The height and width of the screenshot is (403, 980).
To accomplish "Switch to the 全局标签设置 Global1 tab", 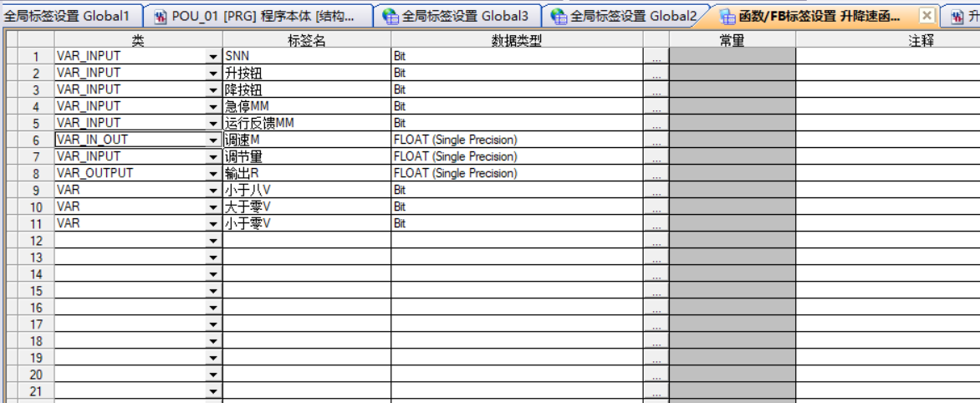I will (67, 16).
